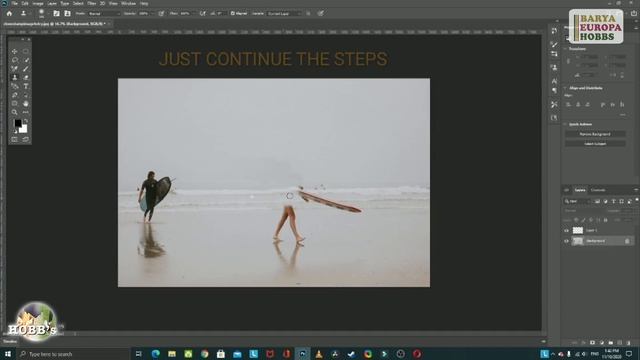The image size is (640, 360).
Task: Change screen mode icon in toolbox
Action: click(x=26, y=140)
